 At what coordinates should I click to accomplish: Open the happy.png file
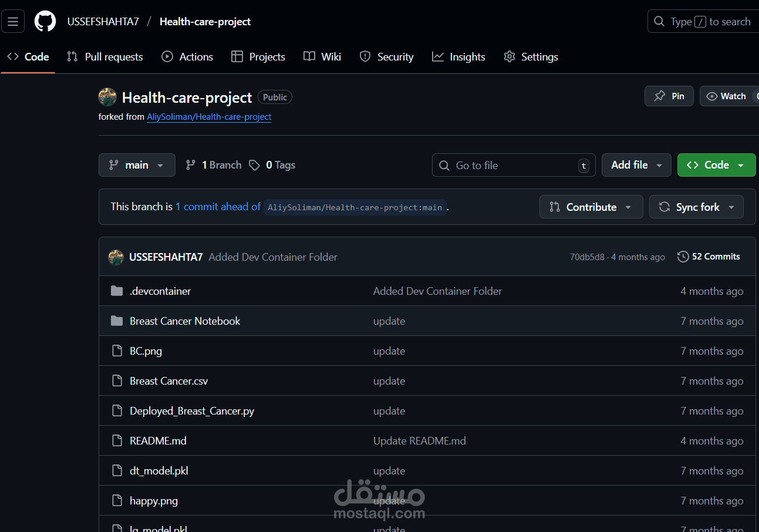[154, 501]
